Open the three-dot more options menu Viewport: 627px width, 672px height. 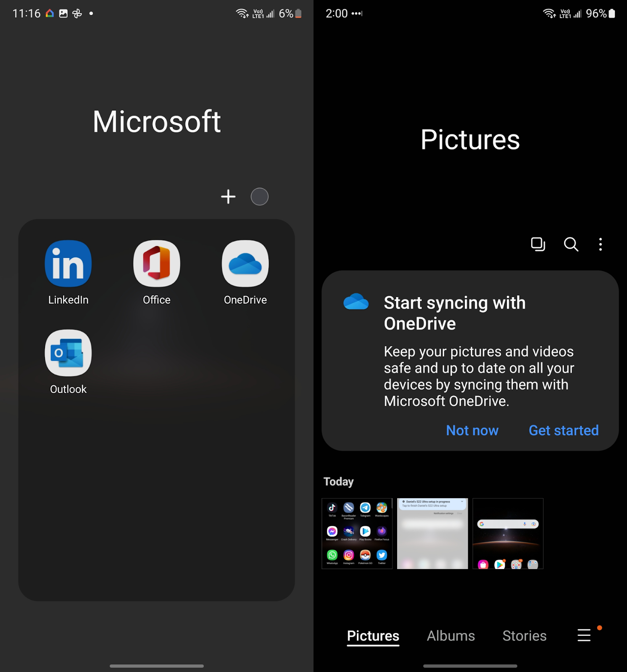pyautogui.click(x=601, y=244)
